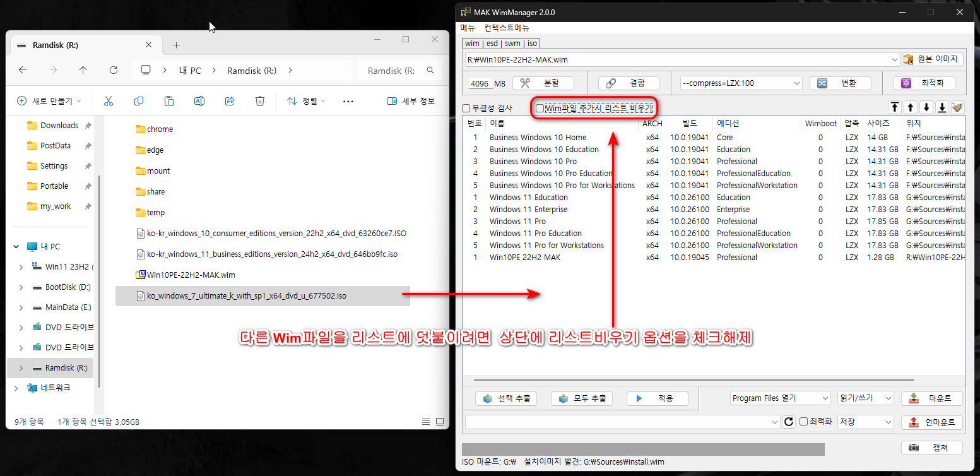Click the 적용 (apply) play button

(658, 398)
